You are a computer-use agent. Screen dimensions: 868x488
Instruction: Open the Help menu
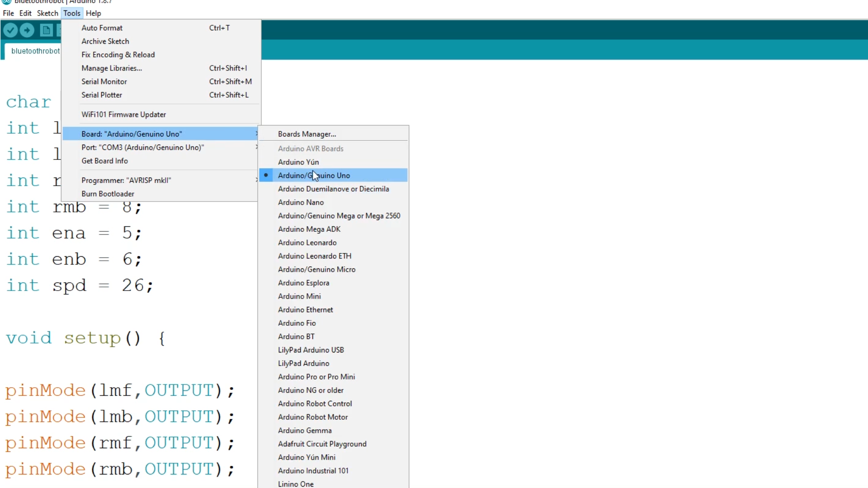94,13
